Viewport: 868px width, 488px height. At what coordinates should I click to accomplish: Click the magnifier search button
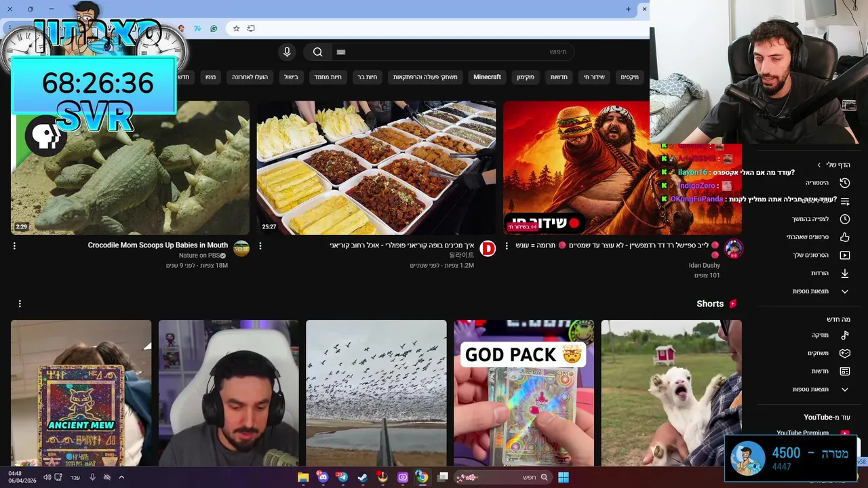coord(317,52)
